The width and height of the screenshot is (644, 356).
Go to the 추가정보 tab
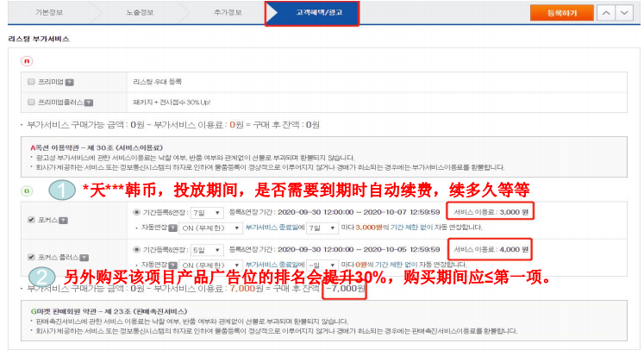[228, 12]
